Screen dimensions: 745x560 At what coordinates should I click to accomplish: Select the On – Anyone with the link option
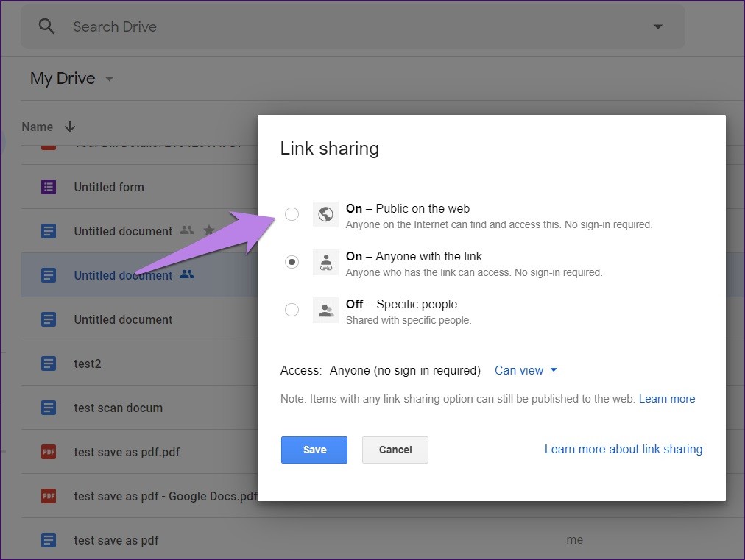(x=292, y=262)
